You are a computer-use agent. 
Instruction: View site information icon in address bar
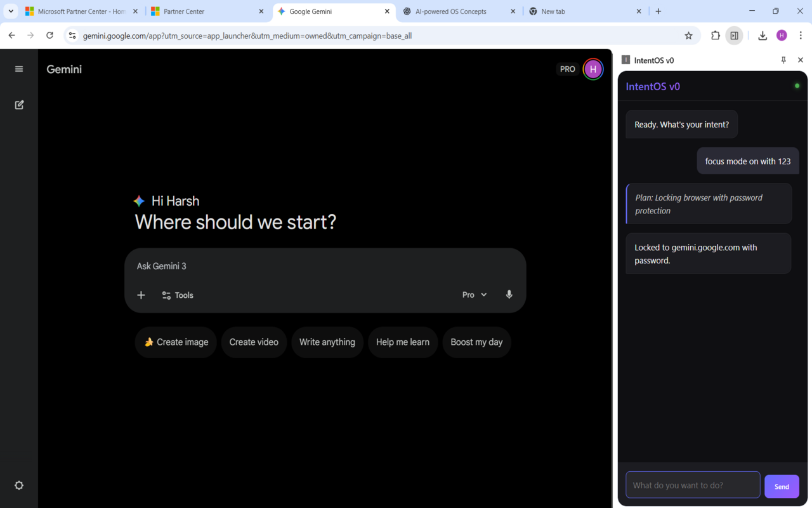click(x=72, y=36)
